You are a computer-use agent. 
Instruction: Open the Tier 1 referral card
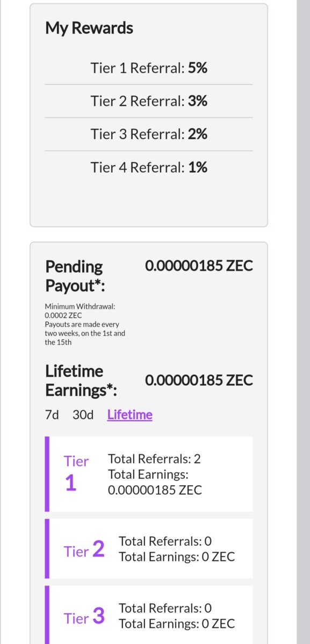pos(149,474)
